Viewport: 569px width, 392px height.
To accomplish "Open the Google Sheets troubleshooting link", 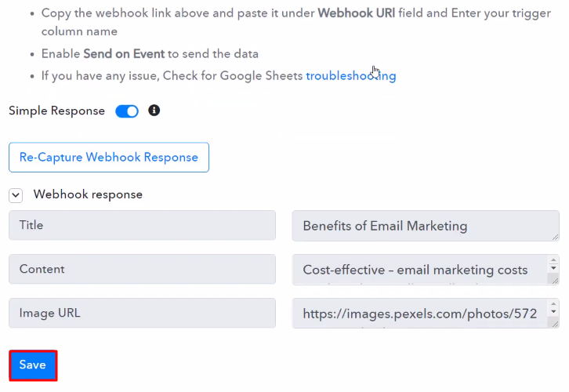I will pyautogui.click(x=351, y=76).
